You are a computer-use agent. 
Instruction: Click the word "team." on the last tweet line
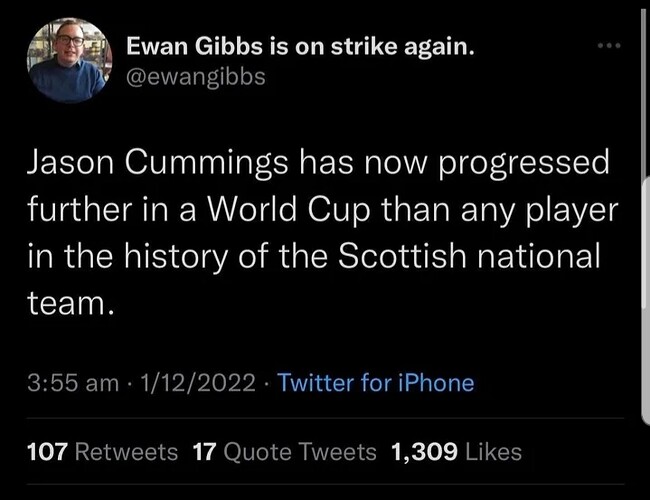click(70, 303)
